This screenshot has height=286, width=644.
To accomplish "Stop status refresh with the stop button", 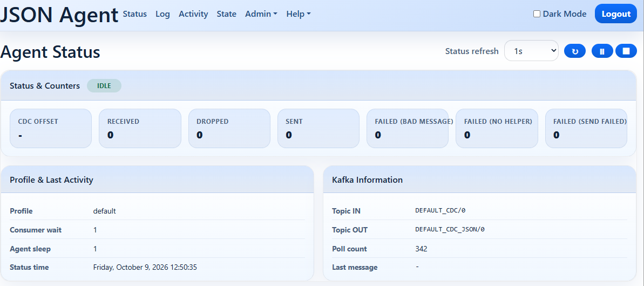I will tap(626, 51).
